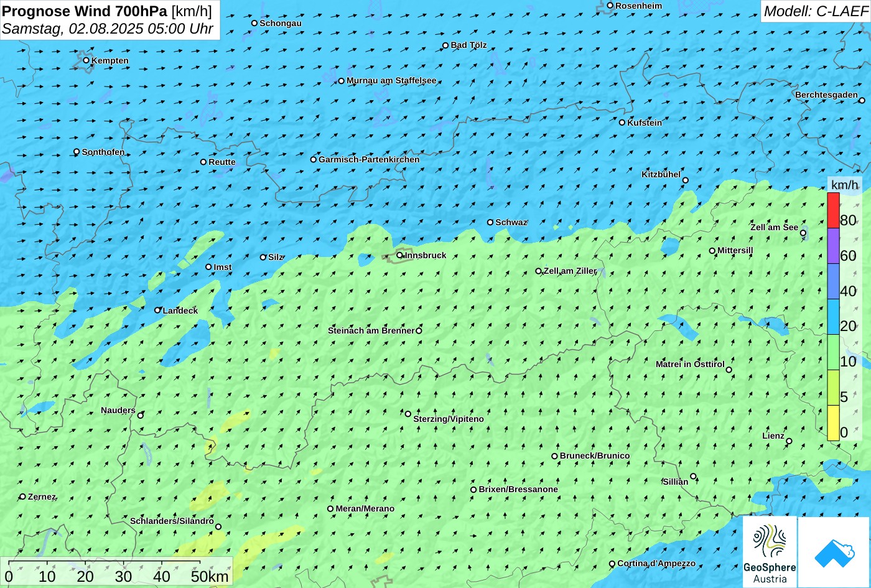This screenshot has height=588, width=871.
Task: Select the 'Matrei in Osttirol' label
Action: click(x=690, y=364)
